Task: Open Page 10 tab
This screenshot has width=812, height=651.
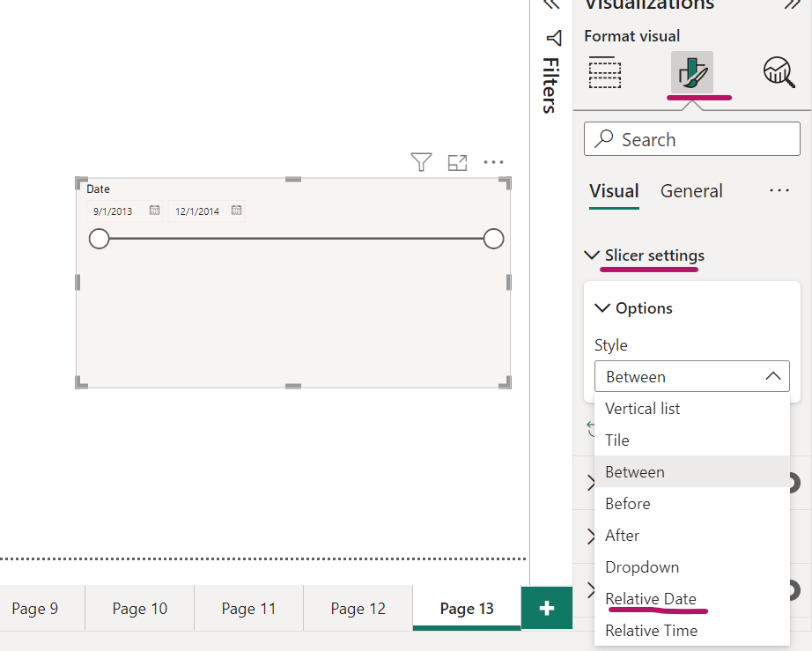Action: [140, 608]
